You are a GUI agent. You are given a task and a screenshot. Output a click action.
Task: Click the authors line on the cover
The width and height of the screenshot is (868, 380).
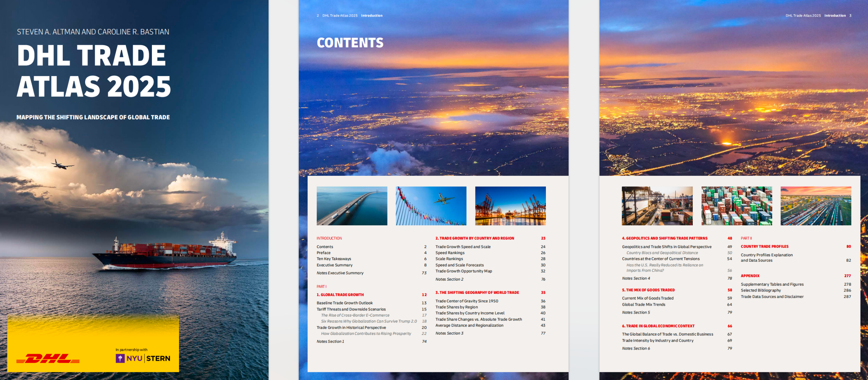click(93, 32)
